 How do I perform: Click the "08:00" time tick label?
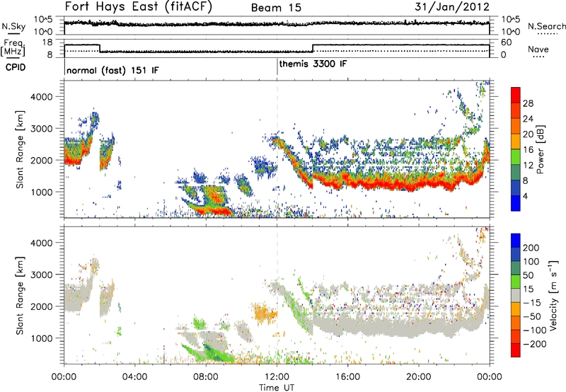pos(206,377)
